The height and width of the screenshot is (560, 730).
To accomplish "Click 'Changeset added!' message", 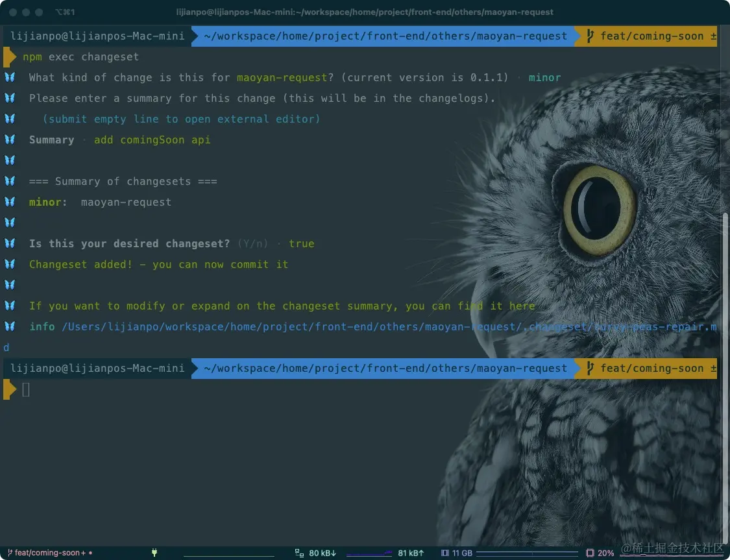I will tap(80, 264).
